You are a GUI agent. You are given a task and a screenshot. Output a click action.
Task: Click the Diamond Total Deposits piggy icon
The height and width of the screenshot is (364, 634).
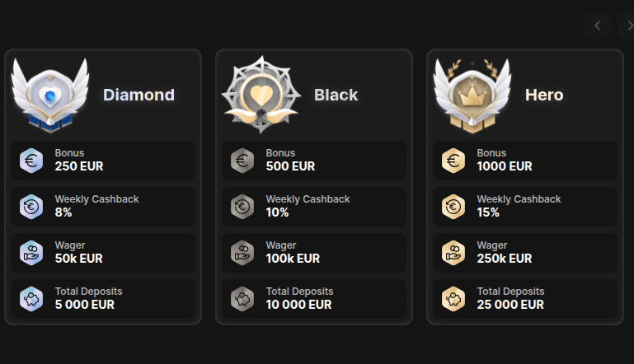point(31,298)
